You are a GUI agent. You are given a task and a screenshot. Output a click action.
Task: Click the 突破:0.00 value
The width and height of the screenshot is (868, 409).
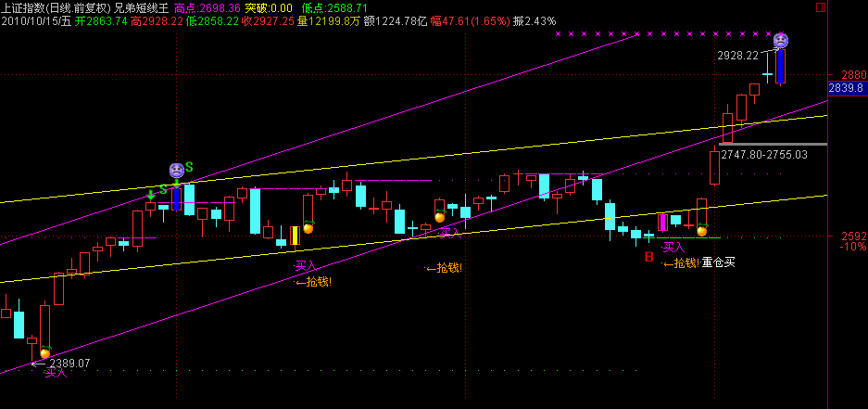pyautogui.click(x=269, y=8)
